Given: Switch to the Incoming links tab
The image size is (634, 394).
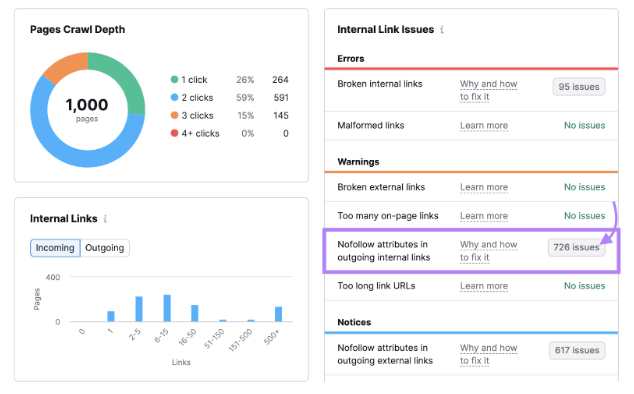Looking at the screenshot, I should click(55, 248).
